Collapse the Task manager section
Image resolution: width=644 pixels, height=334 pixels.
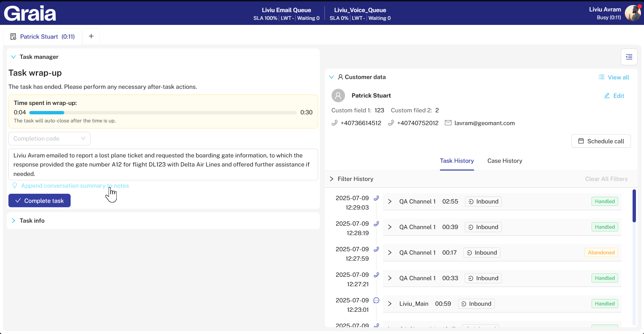tap(13, 57)
